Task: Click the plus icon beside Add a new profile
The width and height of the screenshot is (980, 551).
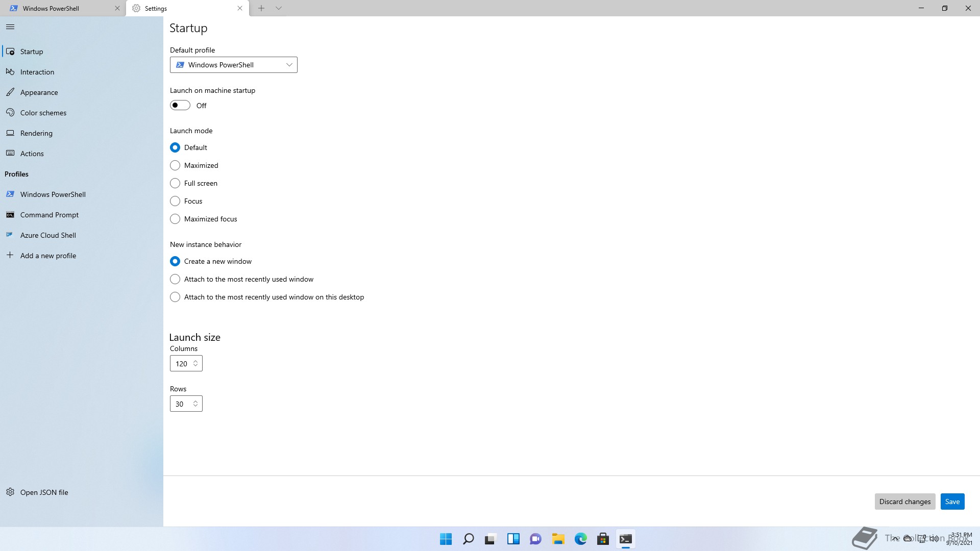Action: coord(10,255)
